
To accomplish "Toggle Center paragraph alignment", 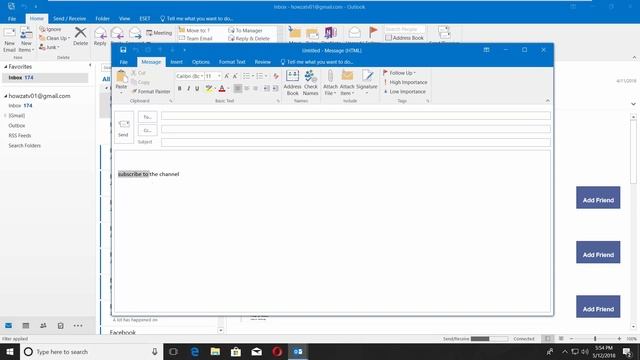I will tap(247, 89).
